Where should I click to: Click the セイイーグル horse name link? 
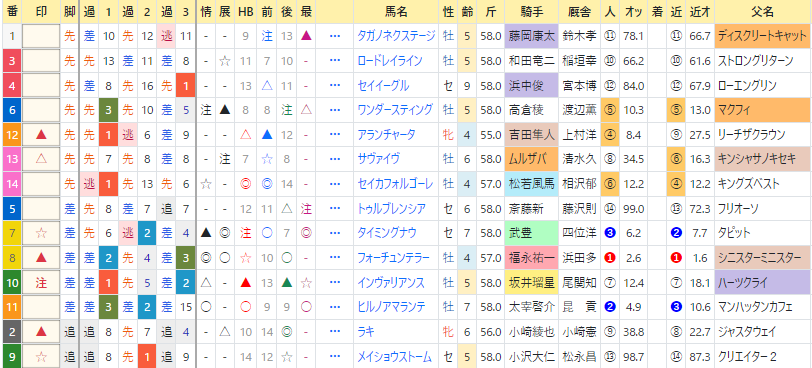pos(383,85)
